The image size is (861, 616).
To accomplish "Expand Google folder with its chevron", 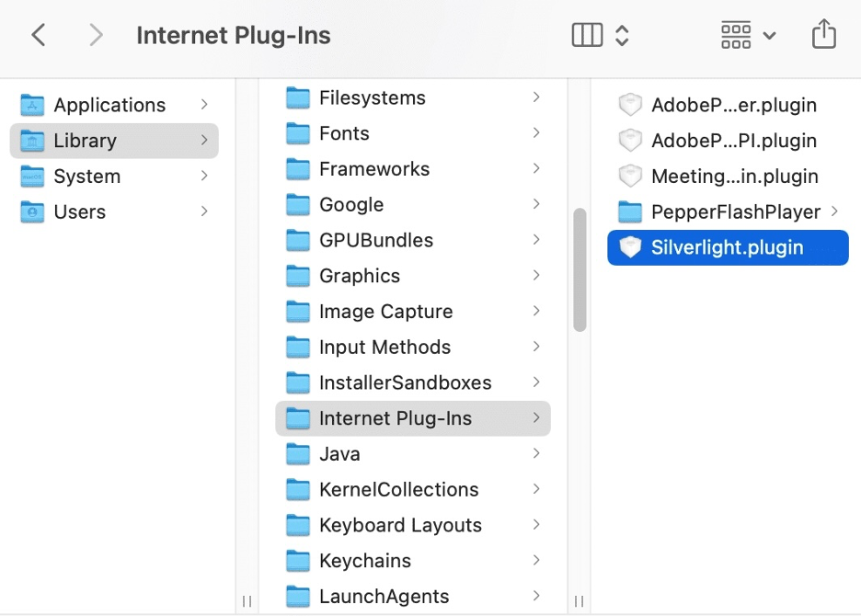I will click(x=536, y=204).
